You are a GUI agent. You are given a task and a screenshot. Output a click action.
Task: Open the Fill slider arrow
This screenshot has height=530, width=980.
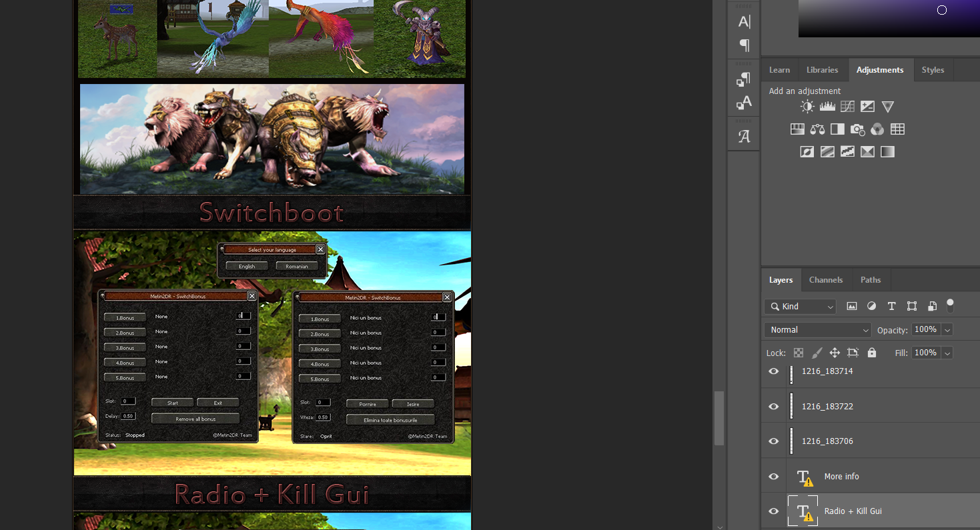coord(947,353)
